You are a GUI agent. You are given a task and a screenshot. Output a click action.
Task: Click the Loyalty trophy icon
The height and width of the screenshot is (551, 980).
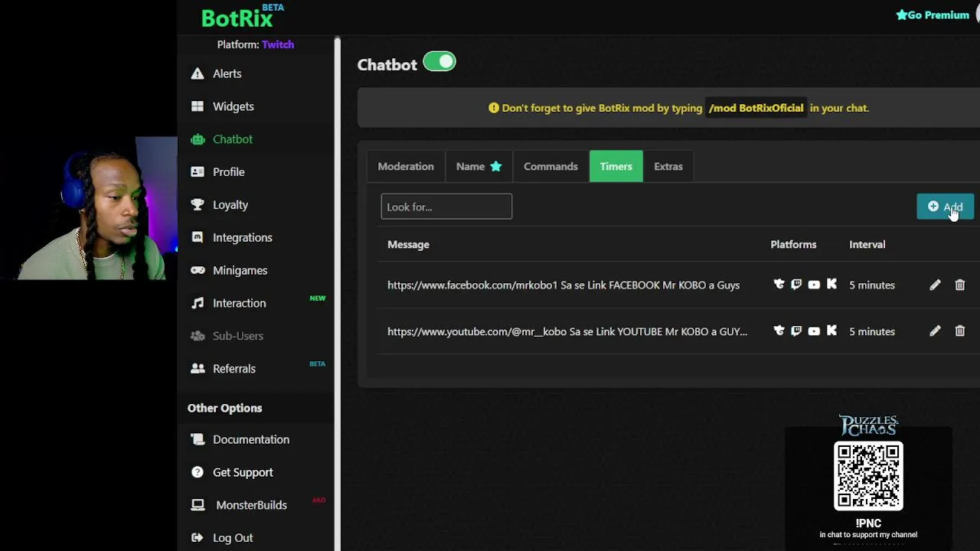coord(198,205)
